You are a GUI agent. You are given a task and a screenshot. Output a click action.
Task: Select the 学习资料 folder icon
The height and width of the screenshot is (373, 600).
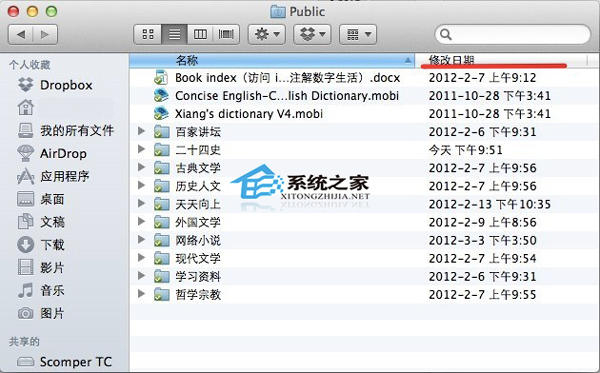coord(161,277)
